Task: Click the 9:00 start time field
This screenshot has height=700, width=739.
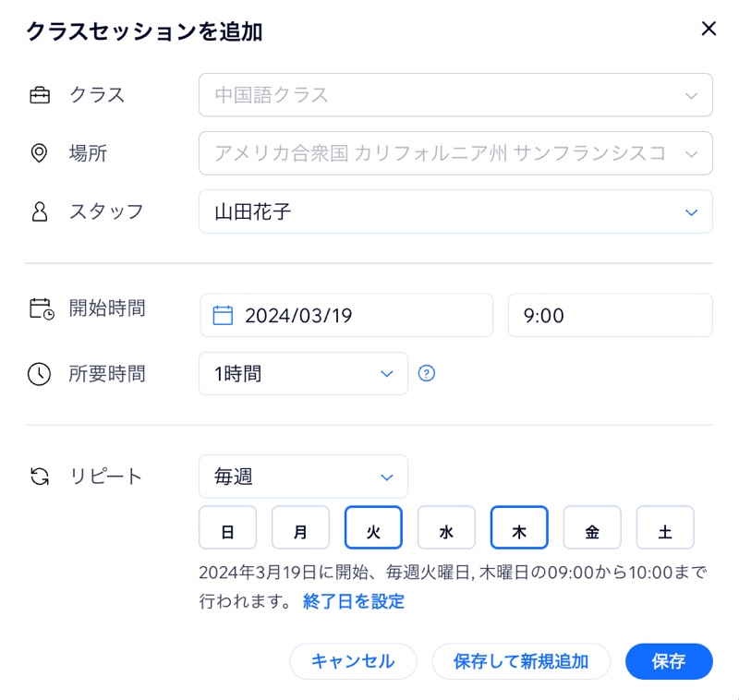Action: 611,315
